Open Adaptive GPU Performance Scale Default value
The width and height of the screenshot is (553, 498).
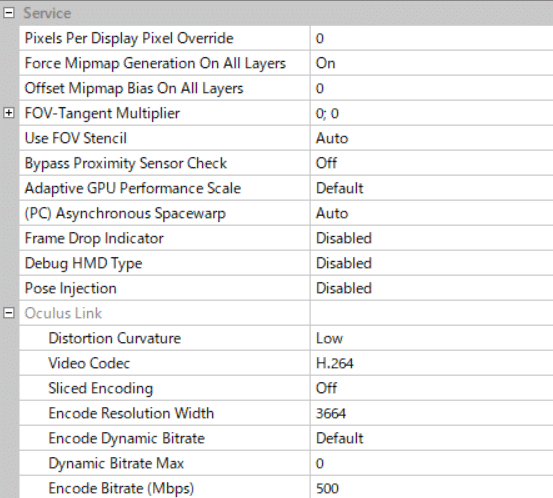[432, 188]
